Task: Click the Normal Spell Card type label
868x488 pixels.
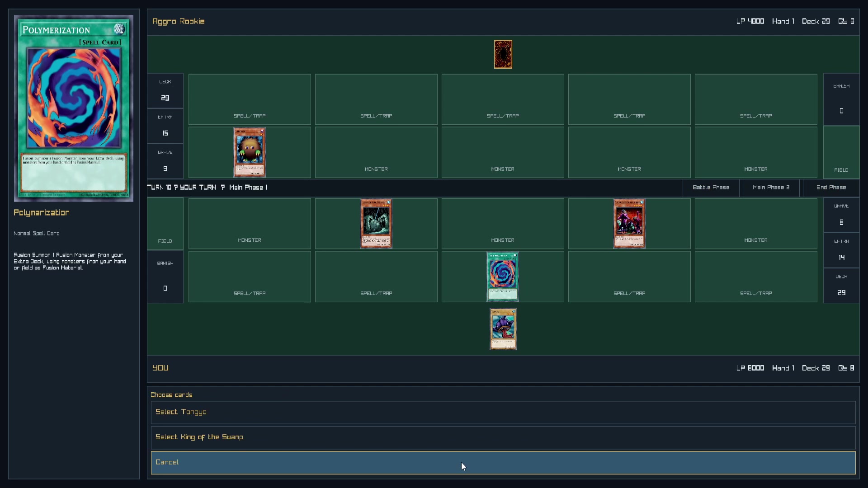Action: click(x=36, y=233)
